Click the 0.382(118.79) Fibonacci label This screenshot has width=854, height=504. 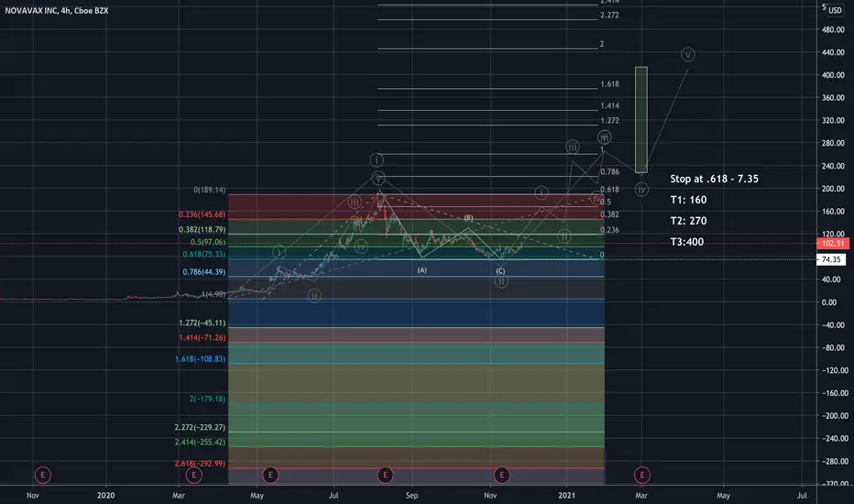pyautogui.click(x=203, y=229)
